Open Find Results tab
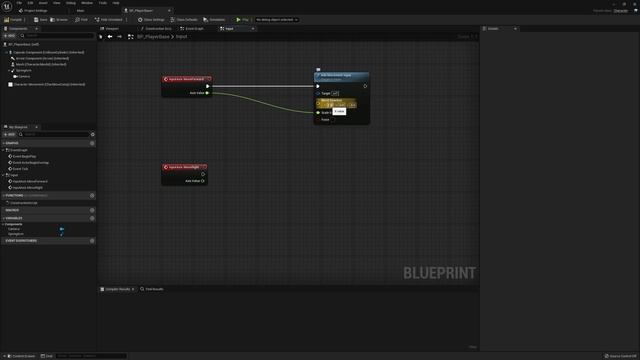 [x=152, y=289]
